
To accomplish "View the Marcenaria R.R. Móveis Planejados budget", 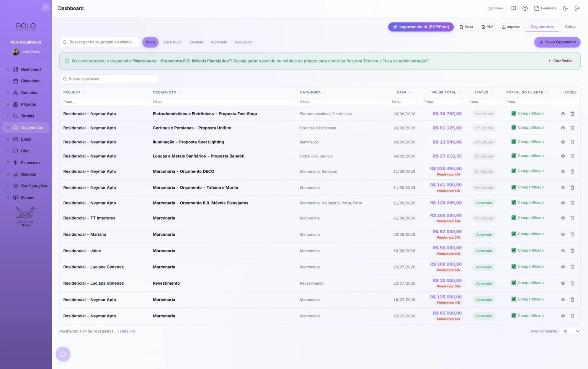I will click(563, 203).
